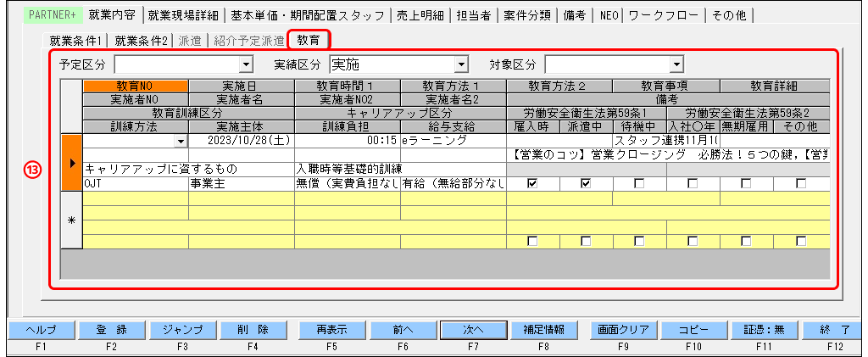Click the 再表示 button
868x357 pixels.
coord(331,330)
